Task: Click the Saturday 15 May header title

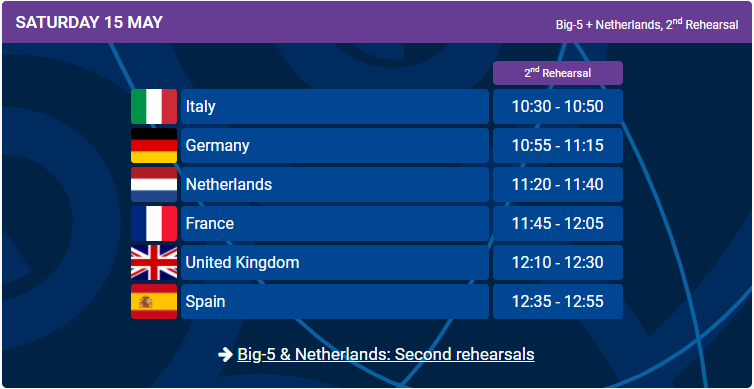Action: [89, 23]
